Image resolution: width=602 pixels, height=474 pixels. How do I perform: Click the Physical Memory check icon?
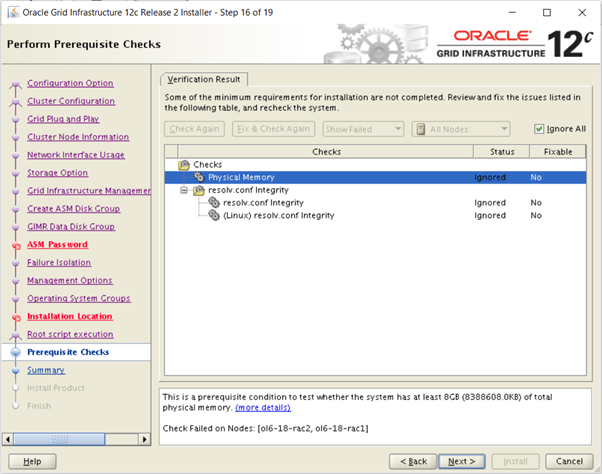199,177
